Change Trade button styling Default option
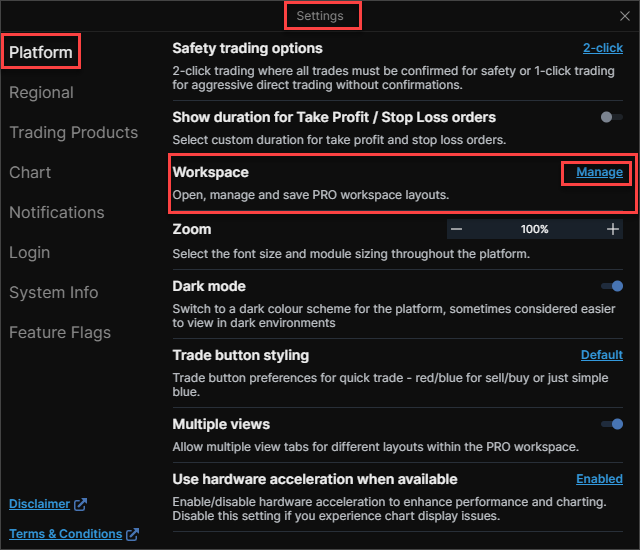Screen dimensions: 640x550 601,355
